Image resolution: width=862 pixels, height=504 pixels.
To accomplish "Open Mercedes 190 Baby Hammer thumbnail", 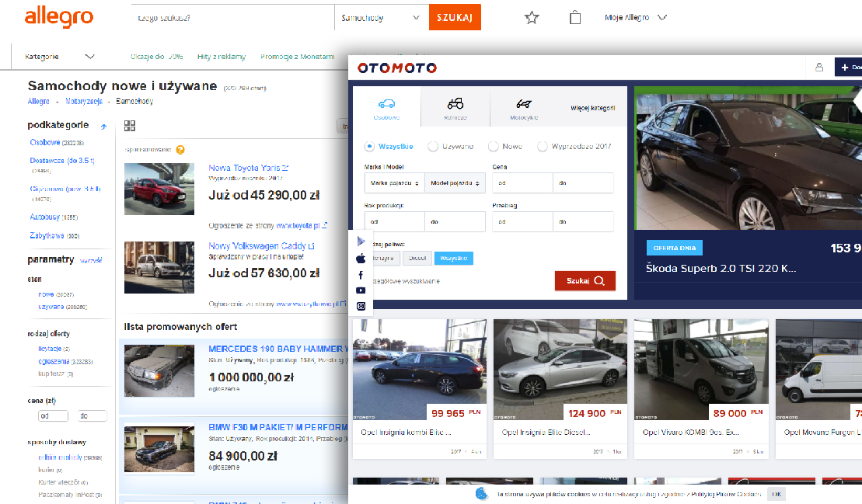I will 159,370.
